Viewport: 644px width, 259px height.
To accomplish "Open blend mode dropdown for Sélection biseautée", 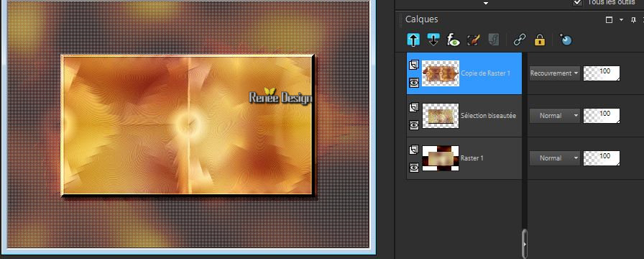I will (x=554, y=116).
